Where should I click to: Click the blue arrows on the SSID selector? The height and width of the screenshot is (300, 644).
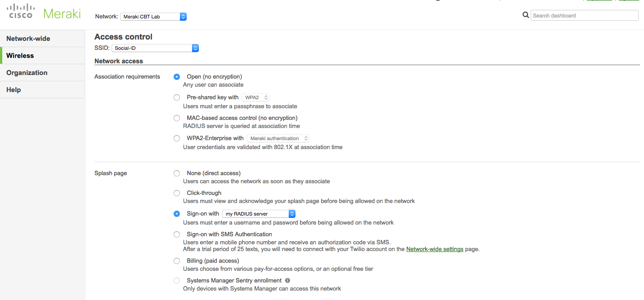[x=195, y=48]
